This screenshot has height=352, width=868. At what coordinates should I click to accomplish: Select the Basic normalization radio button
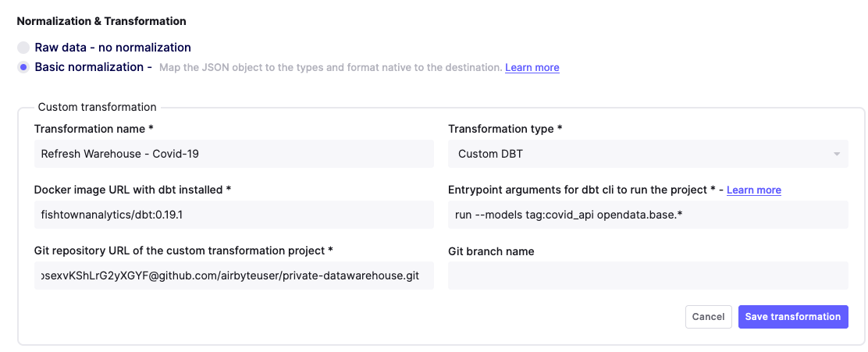pyautogui.click(x=23, y=67)
